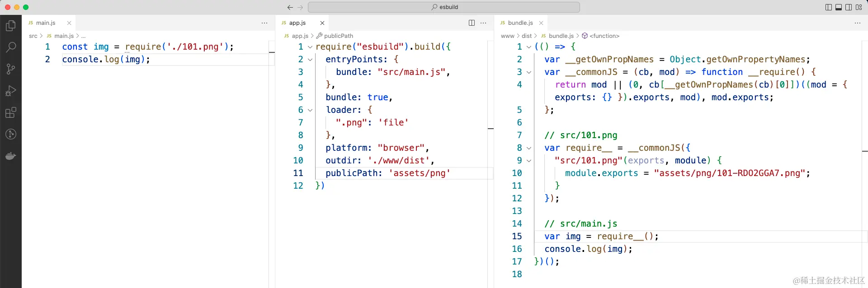Fold line 1 in bundle.js editor

(529, 47)
